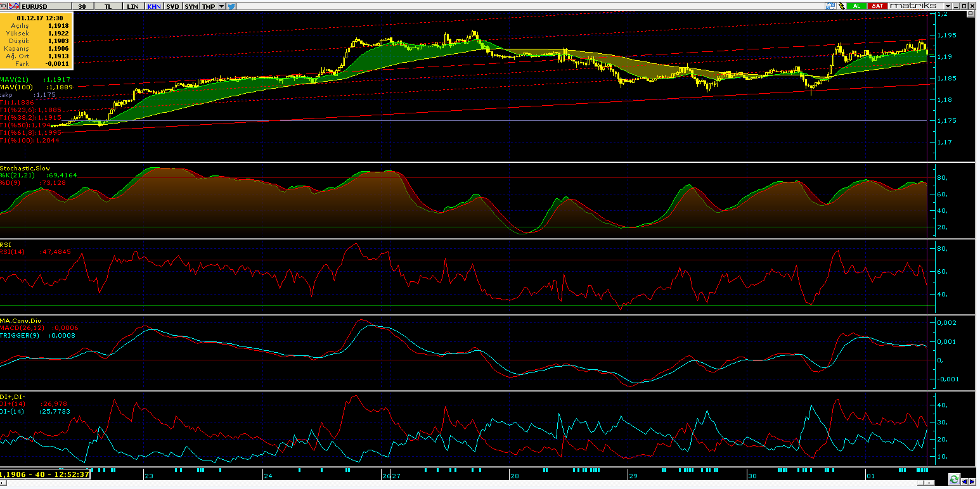
Task: Toggle the KHN channel button
Action: click(x=153, y=6)
